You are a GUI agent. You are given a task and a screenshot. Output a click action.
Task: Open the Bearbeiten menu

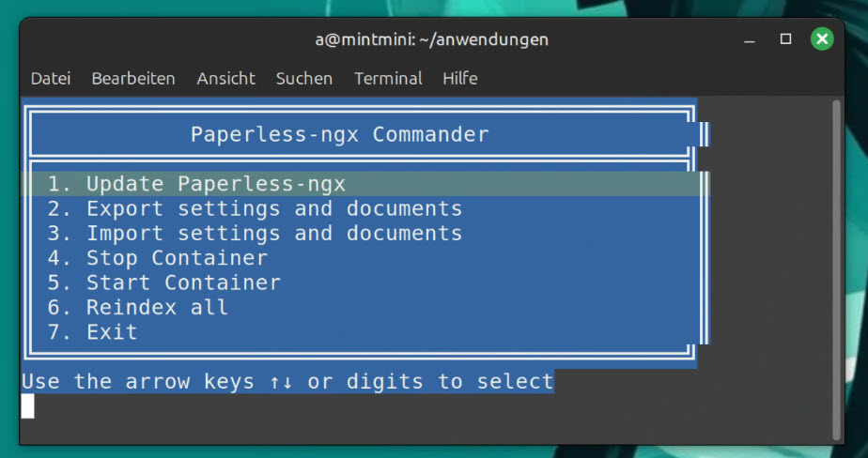(x=133, y=79)
